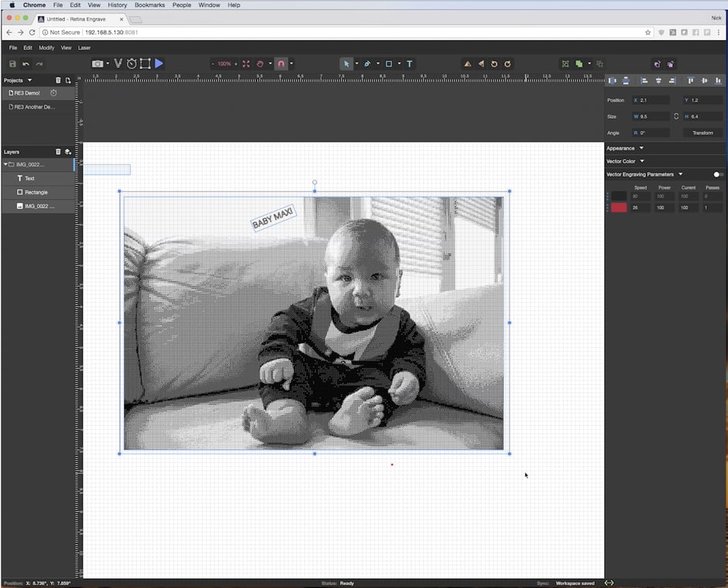Viewport: 728px width, 588px height.
Task: Click the Transform button
Action: tap(702, 132)
